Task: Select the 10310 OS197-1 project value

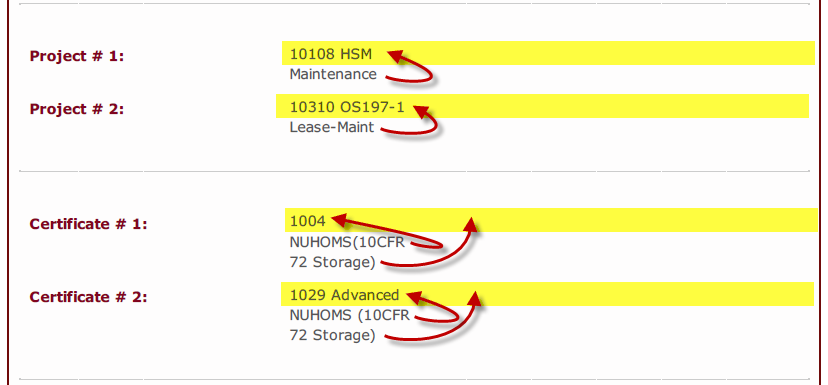Action: point(347,107)
